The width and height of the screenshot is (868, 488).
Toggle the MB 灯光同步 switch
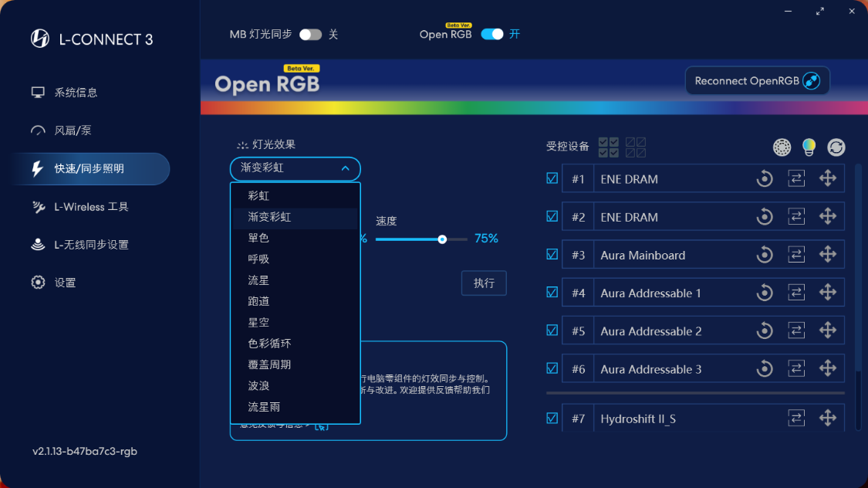(x=311, y=34)
